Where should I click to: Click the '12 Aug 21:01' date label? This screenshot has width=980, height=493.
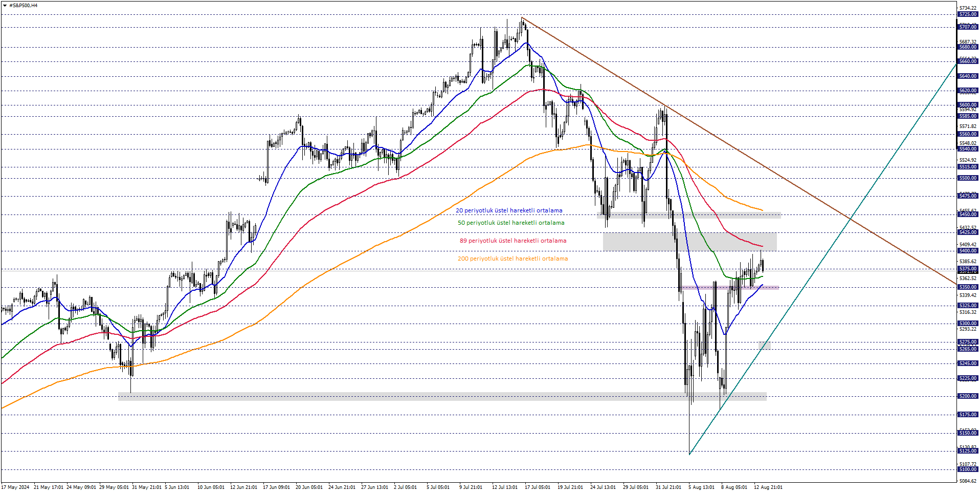pyautogui.click(x=768, y=487)
